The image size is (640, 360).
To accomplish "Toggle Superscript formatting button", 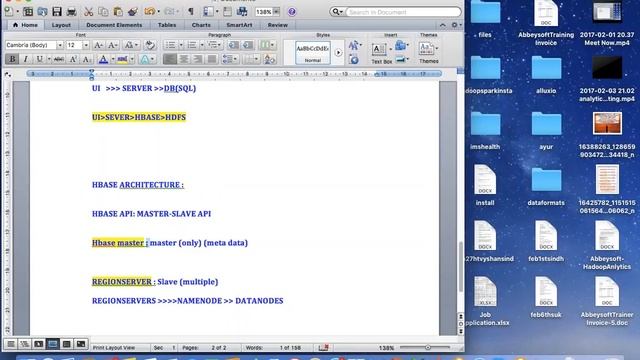I will point(73,59).
